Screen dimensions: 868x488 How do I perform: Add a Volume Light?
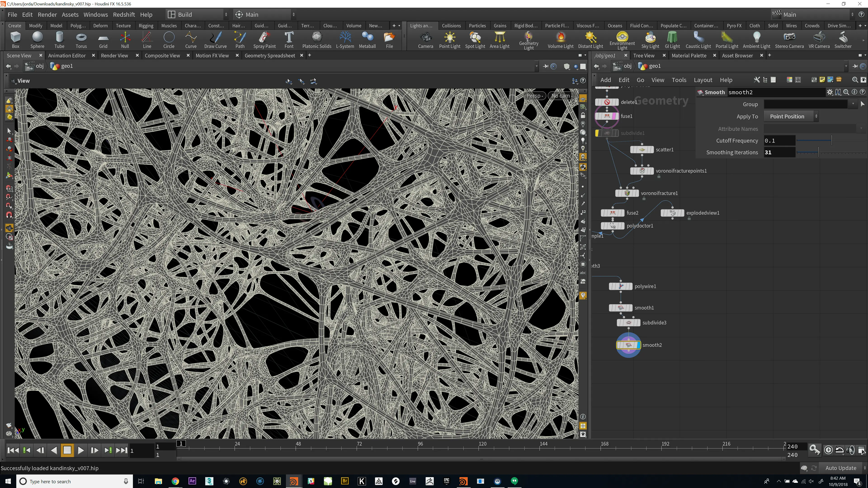coord(560,40)
